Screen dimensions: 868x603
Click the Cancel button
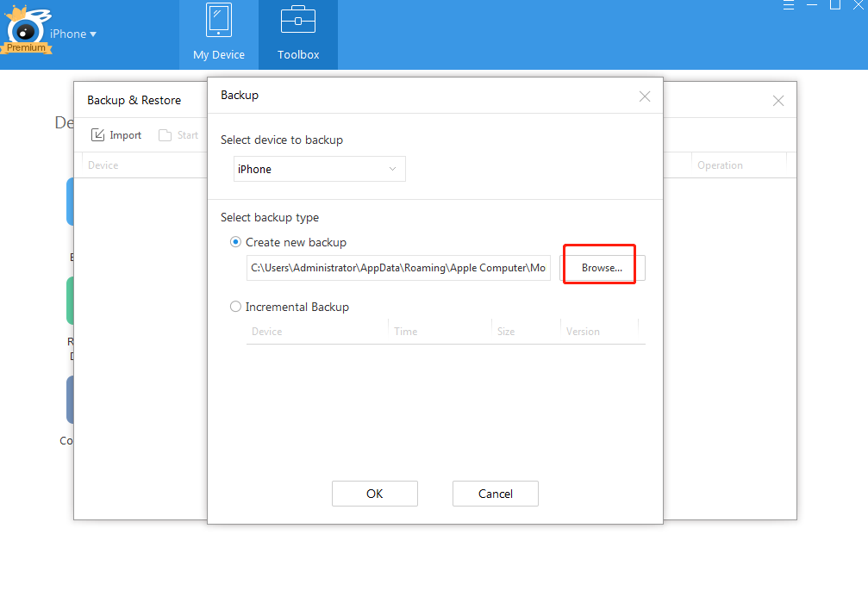(x=496, y=494)
